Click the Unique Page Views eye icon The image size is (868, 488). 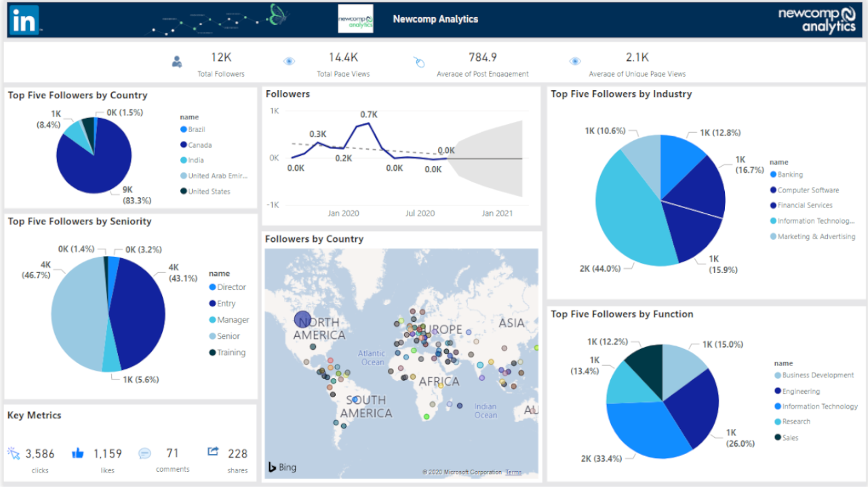575,62
